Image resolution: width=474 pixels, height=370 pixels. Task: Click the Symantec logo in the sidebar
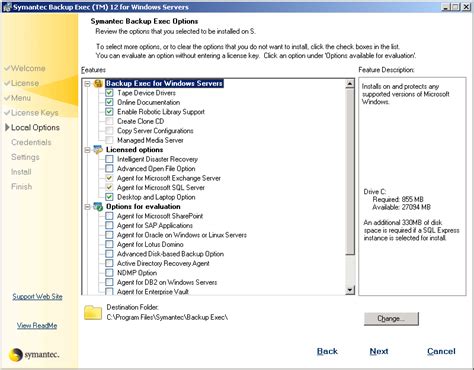[x=34, y=354]
